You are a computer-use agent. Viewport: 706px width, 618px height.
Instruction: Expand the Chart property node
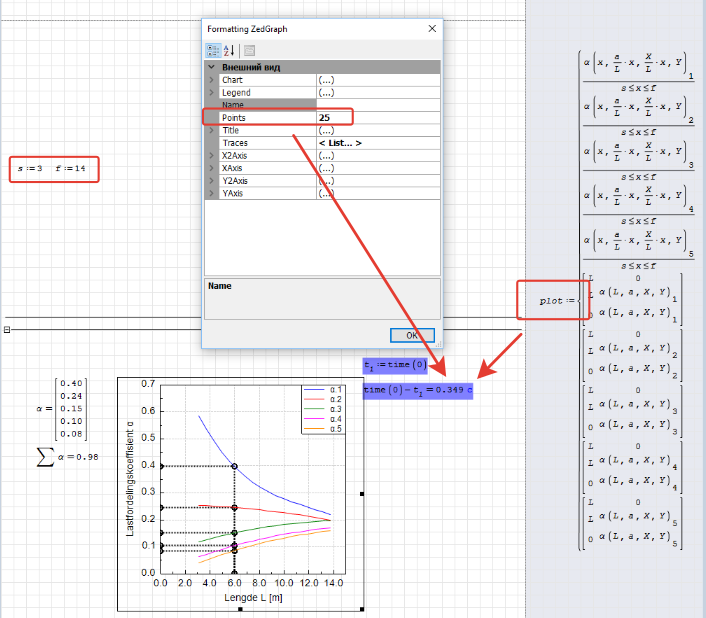click(211, 80)
